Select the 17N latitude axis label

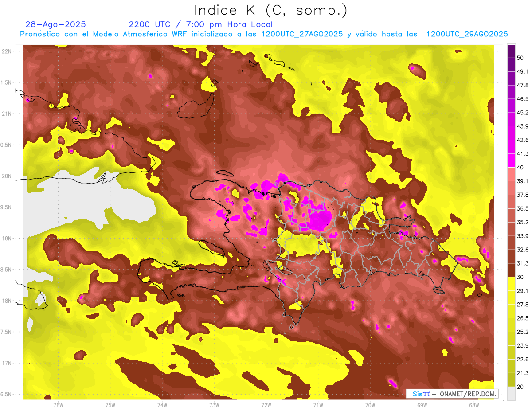click(x=8, y=363)
